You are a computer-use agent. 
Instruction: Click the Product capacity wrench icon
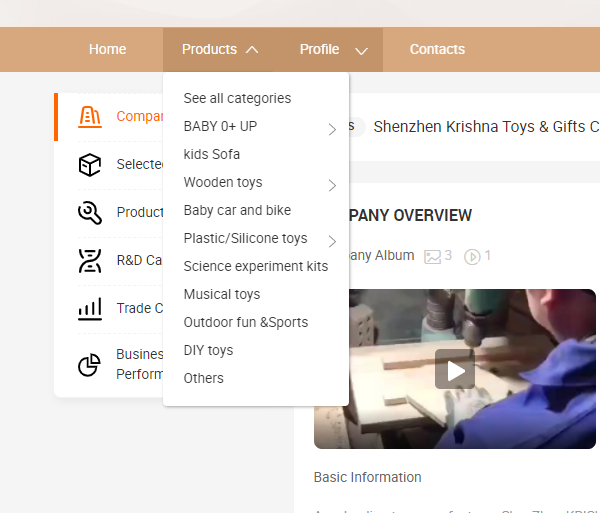[90, 212]
